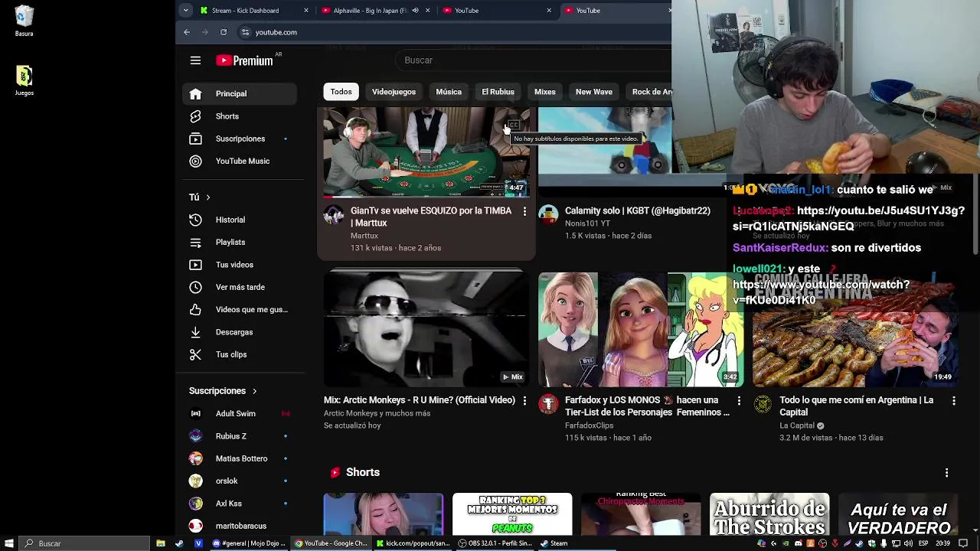Select the New Wave filter chip
Screen dimensions: 980x551
pos(594,92)
